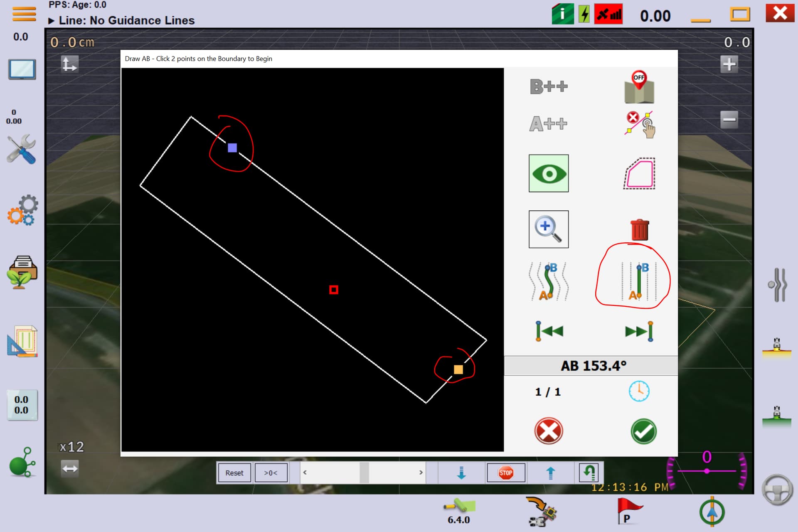Jump to first line with left skip arrow
The width and height of the screenshot is (798, 532).
tap(549, 331)
